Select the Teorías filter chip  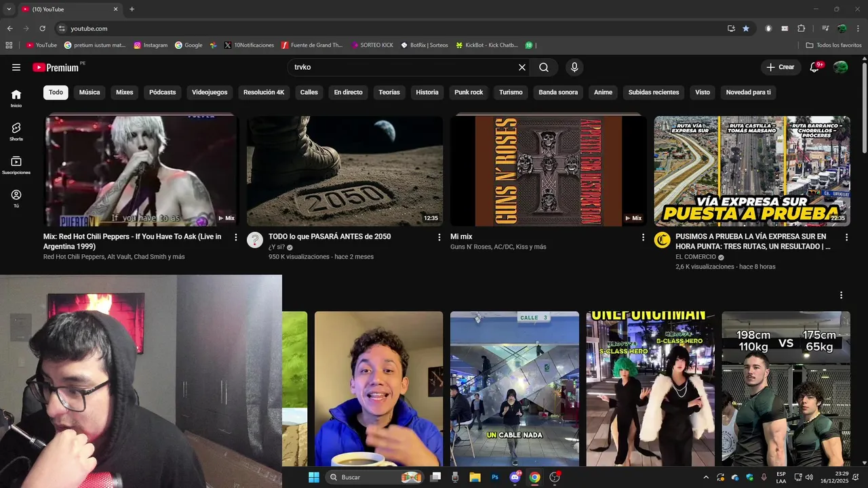click(389, 92)
